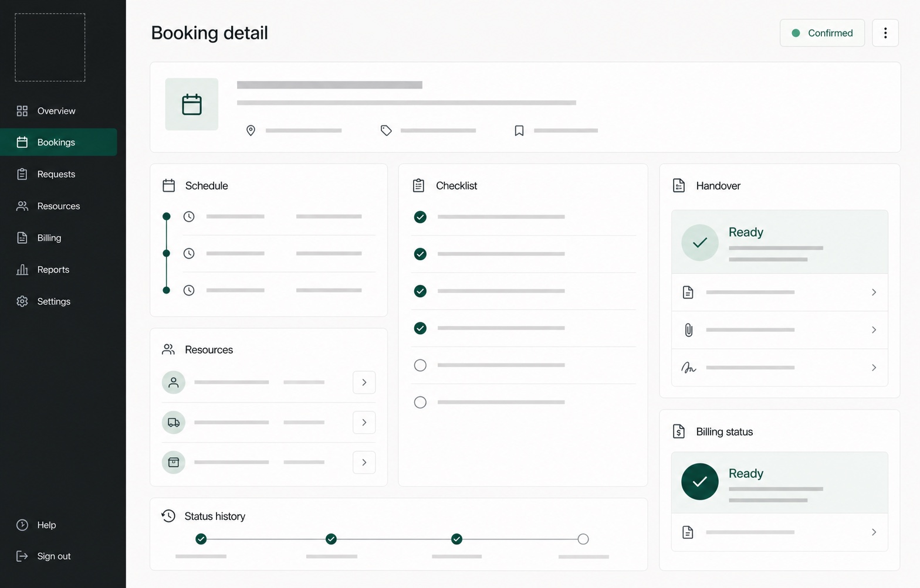
Task: Click the Resources card people icon
Action: pos(168,349)
